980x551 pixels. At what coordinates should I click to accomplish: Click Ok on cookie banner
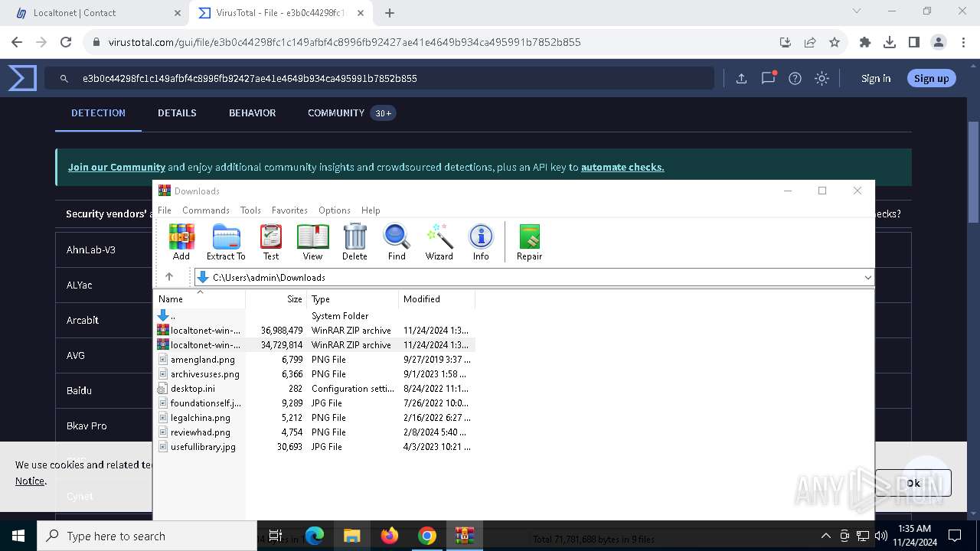[x=913, y=483]
